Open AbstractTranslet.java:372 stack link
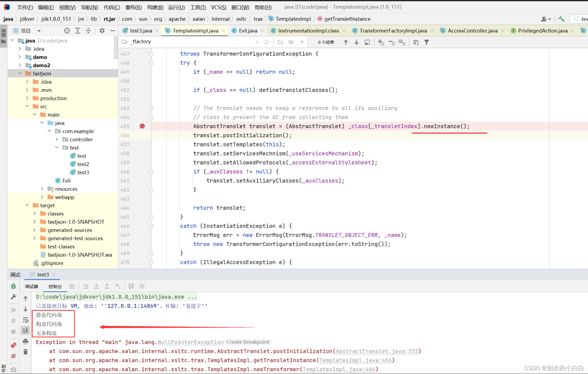 click(377, 351)
